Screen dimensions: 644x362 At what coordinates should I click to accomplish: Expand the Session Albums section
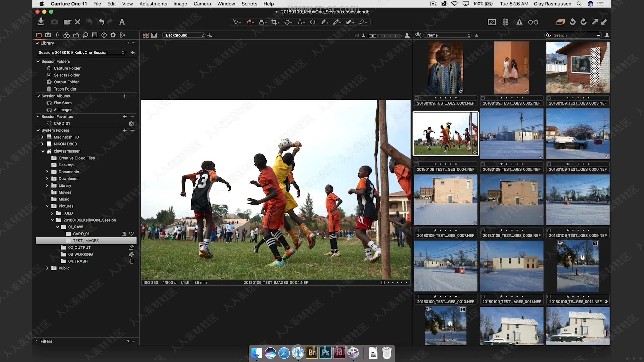pyautogui.click(x=38, y=96)
